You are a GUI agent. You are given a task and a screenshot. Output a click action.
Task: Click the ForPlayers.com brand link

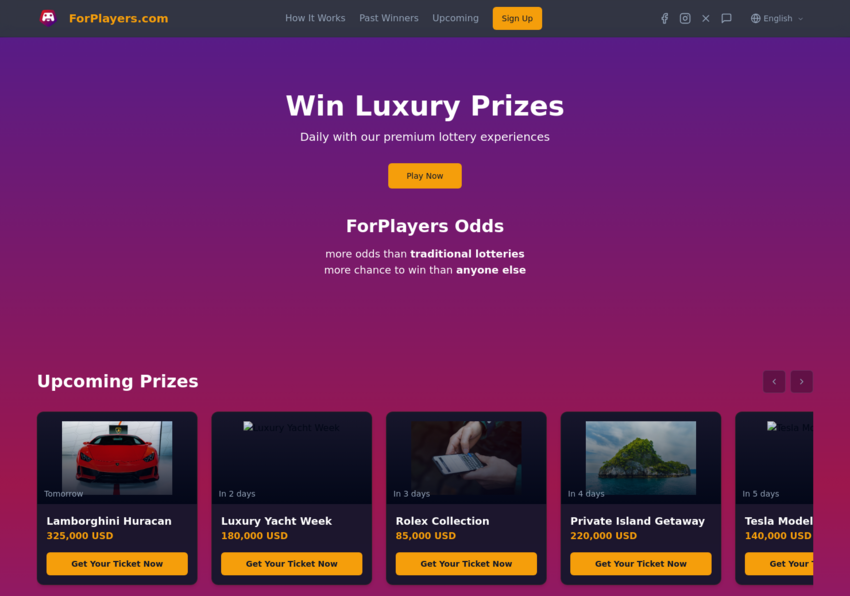coord(118,18)
